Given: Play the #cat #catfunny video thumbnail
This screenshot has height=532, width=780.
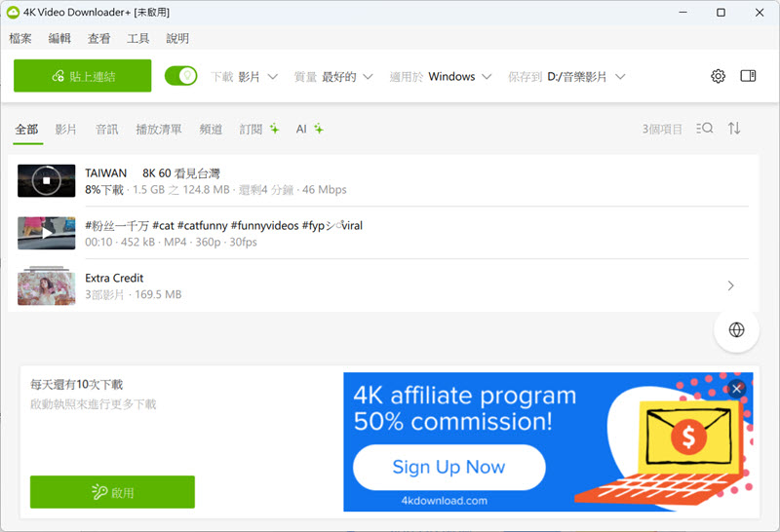Looking at the screenshot, I should pos(46,233).
